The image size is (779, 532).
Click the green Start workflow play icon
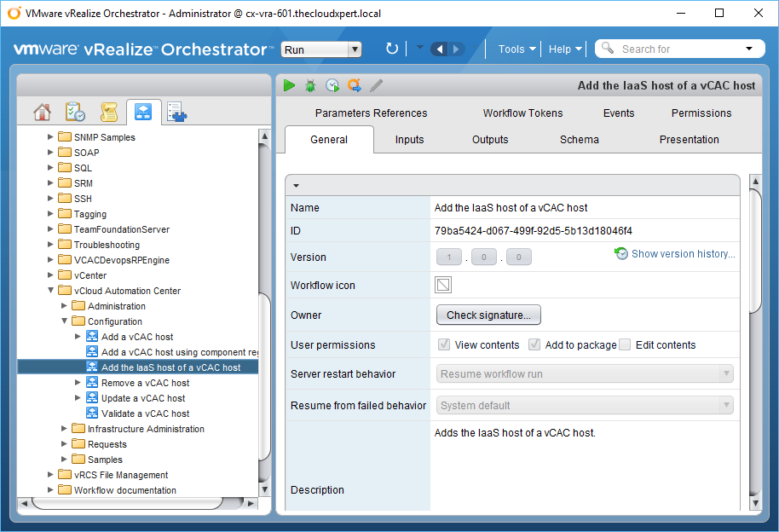(x=290, y=85)
